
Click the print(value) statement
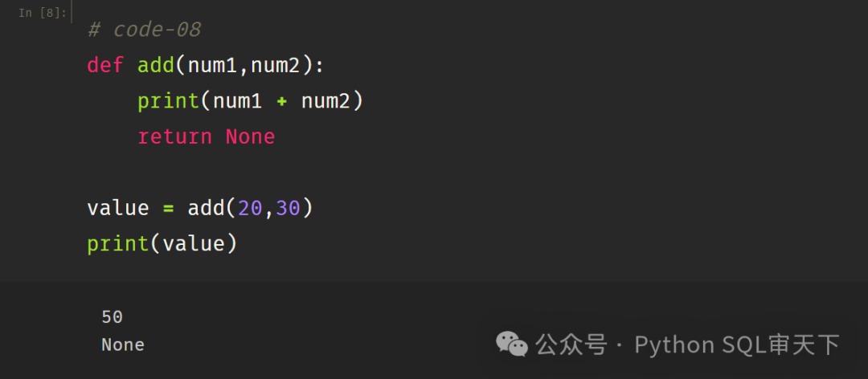point(162,244)
